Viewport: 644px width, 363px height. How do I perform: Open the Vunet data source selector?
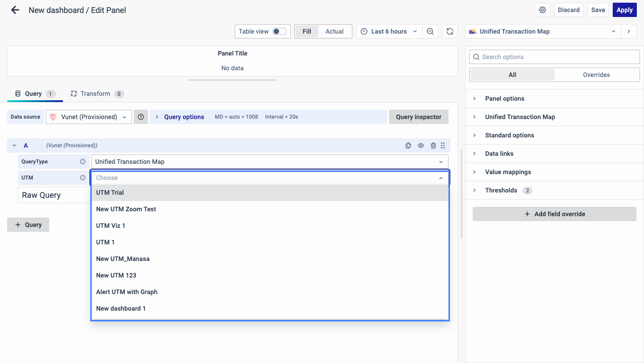tap(88, 116)
